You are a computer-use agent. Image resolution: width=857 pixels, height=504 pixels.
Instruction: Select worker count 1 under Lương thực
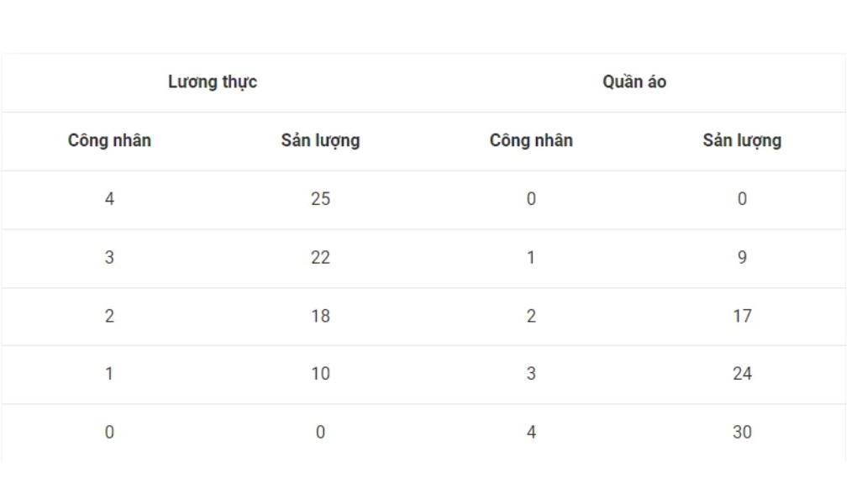109,374
